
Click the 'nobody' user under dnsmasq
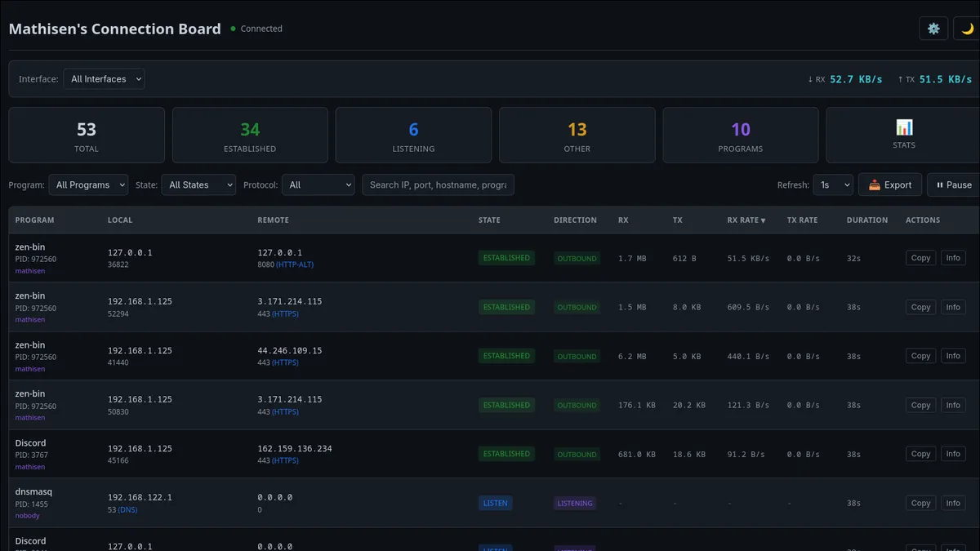[28, 516]
